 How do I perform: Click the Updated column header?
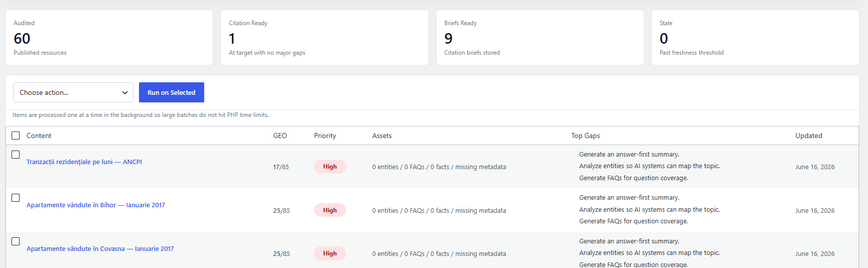point(809,136)
